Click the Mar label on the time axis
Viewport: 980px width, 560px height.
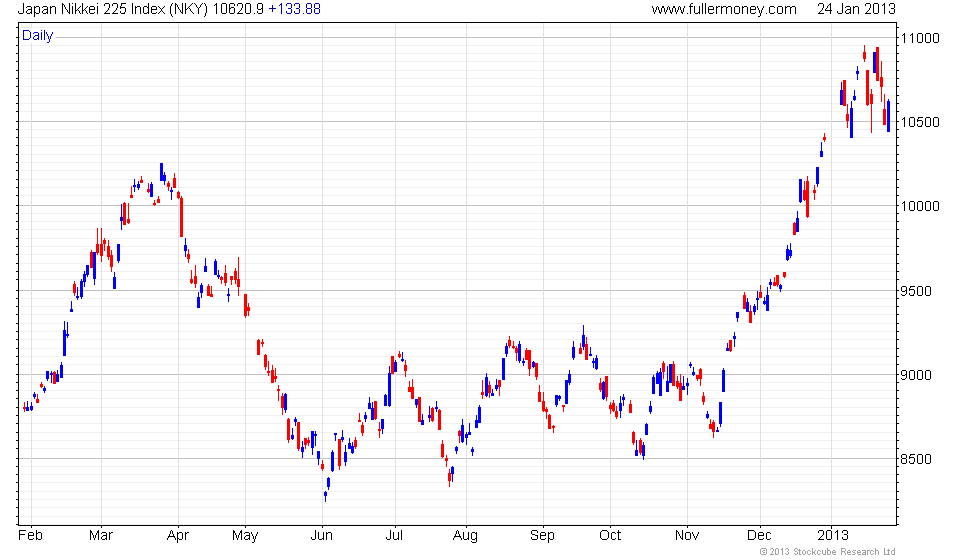(101, 536)
